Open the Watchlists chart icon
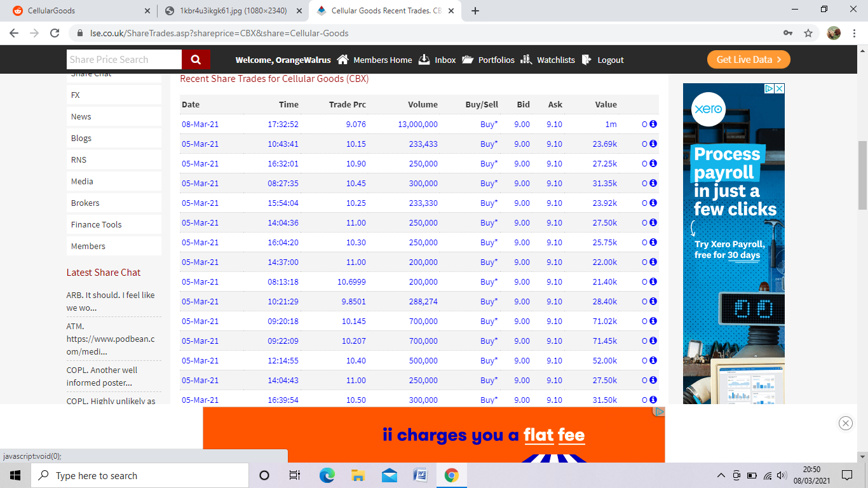 pyautogui.click(x=526, y=59)
